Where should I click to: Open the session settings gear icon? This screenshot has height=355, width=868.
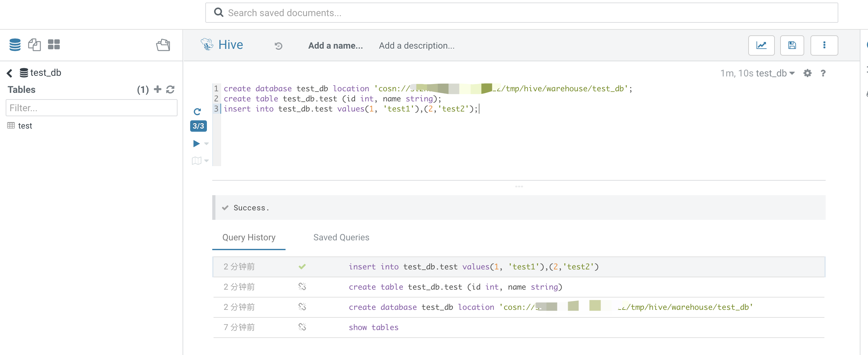point(807,73)
